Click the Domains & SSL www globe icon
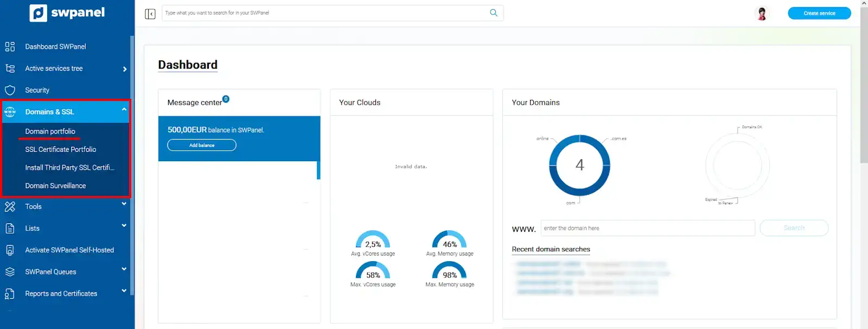This screenshot has height=329, width=868. (10, 112)
